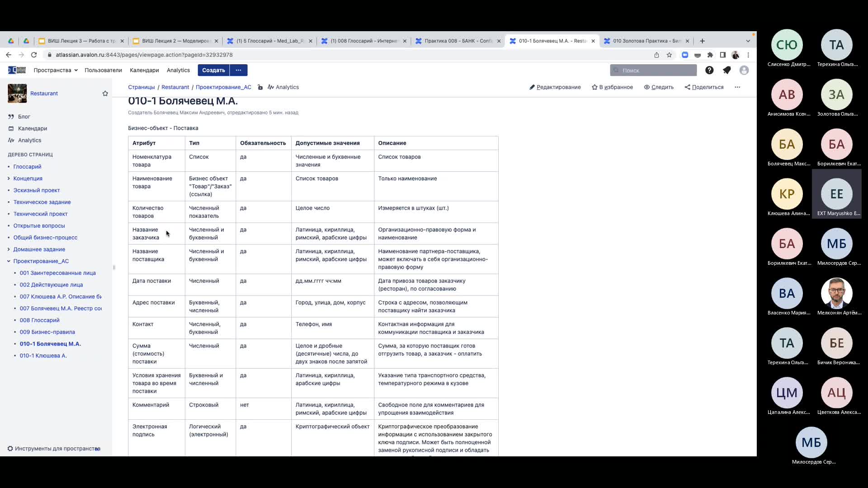Open 008 Глоссарий tree page
This screenshot has height=488, width=868.
pyautogui.click(x=39, y=320)
